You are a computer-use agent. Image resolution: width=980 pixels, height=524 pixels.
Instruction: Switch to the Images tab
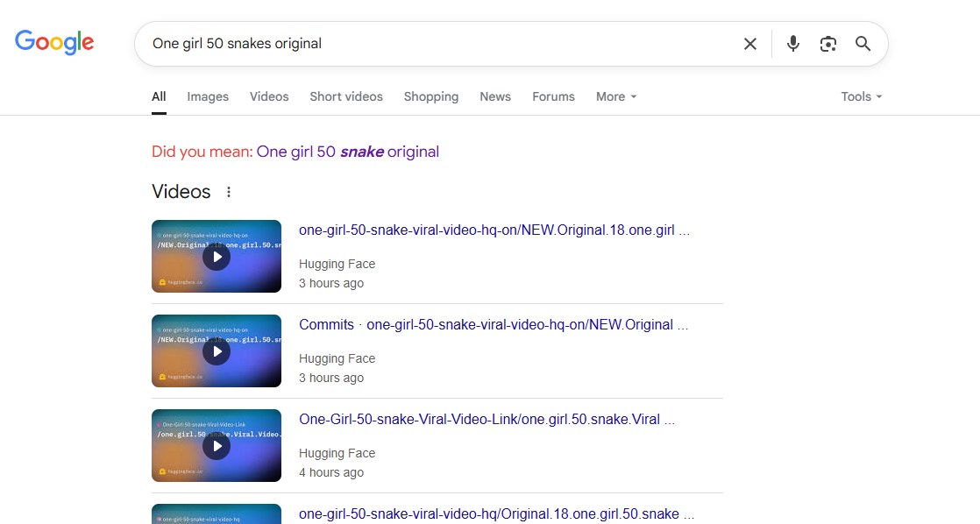click(x=208, y=96)
